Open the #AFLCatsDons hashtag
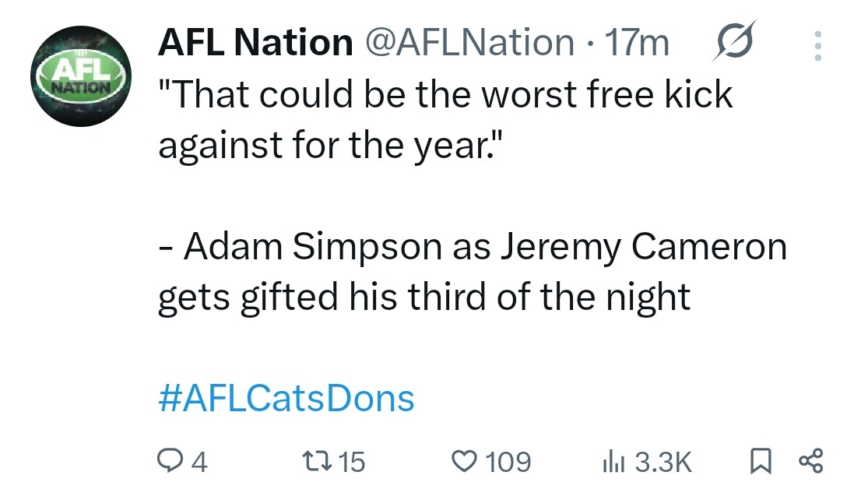The image size is (868, 500). [x=286, y=399]
